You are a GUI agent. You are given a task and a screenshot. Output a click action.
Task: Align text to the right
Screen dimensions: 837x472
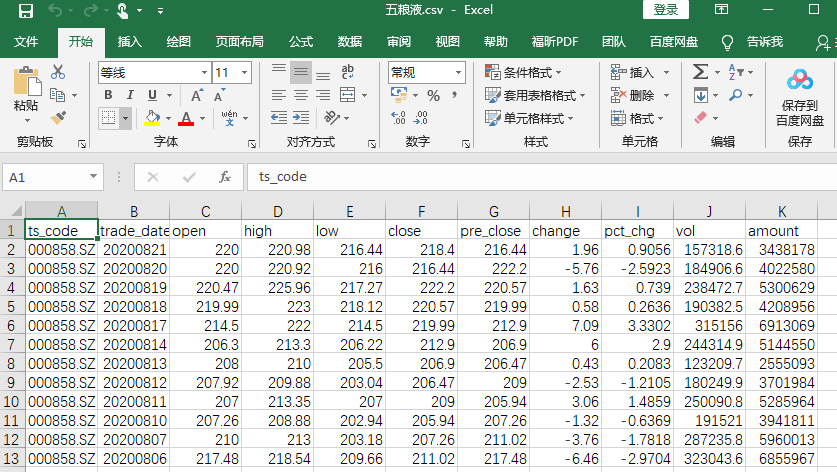pyautogui.click(x=323, y=95)
